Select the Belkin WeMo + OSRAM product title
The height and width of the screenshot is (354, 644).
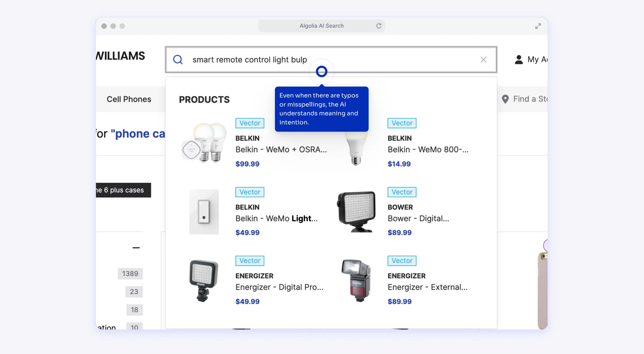tap(281, 149)
